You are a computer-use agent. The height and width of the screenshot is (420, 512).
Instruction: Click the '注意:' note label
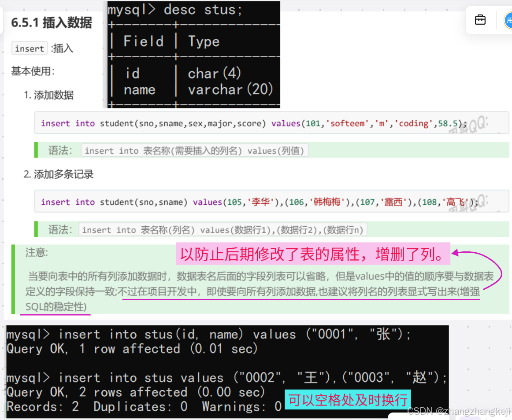click(37, 252)
